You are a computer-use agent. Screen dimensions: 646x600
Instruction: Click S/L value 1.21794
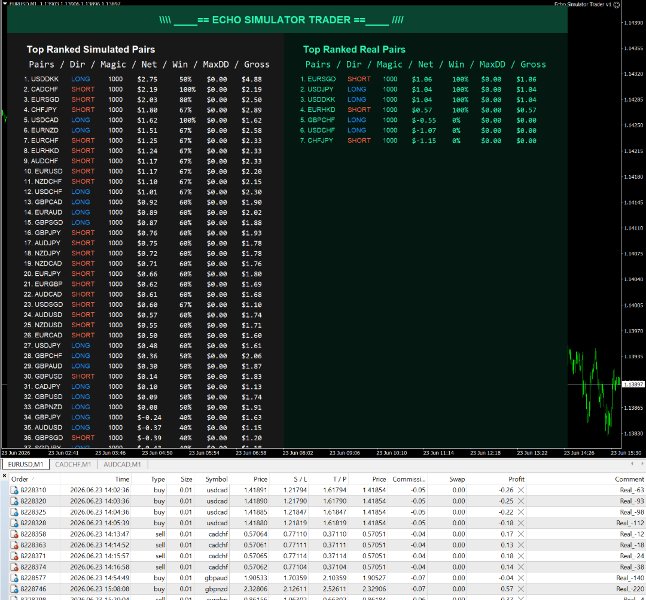(295, 490)
